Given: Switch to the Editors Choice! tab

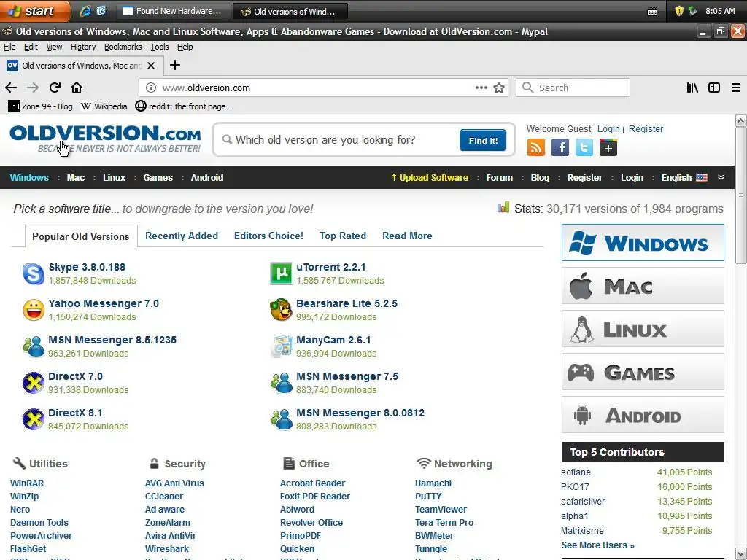Looking at the screenshot, I should click(x=268, y=236).
